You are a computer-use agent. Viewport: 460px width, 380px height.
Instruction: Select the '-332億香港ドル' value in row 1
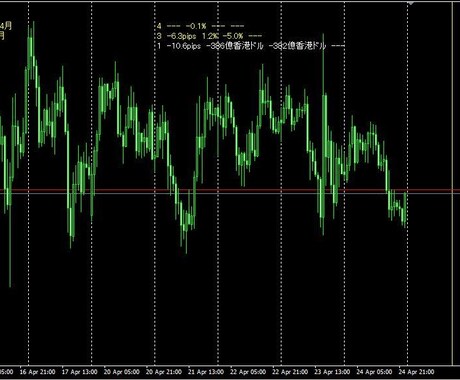point(297,46)
